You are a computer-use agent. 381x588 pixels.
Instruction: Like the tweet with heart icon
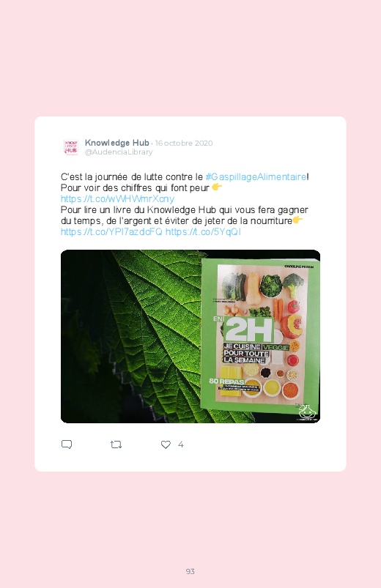[166, 444]
